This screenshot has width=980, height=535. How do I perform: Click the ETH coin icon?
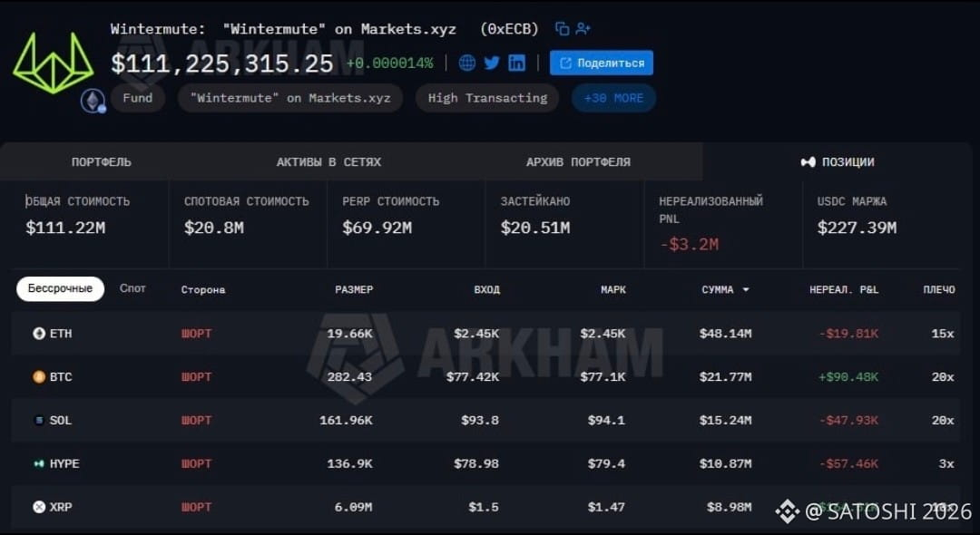[x=39, y=334]
